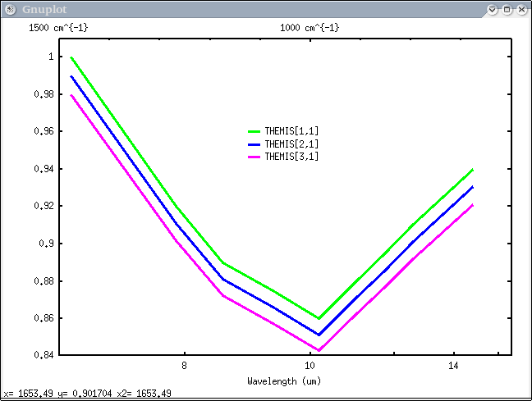Click the y-axis tick label 0.92
The width and height of the screenshot is (532, 401).
[44, 206]
